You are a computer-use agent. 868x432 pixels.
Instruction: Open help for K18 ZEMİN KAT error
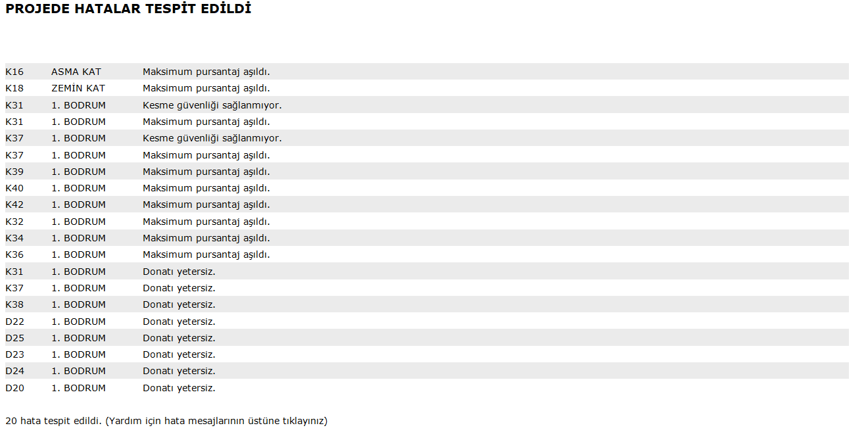tap(206, 88)
